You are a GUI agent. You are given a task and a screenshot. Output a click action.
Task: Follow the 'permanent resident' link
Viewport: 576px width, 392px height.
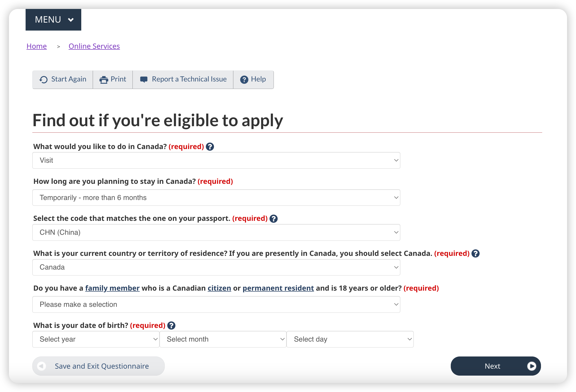tap(278, 288)
